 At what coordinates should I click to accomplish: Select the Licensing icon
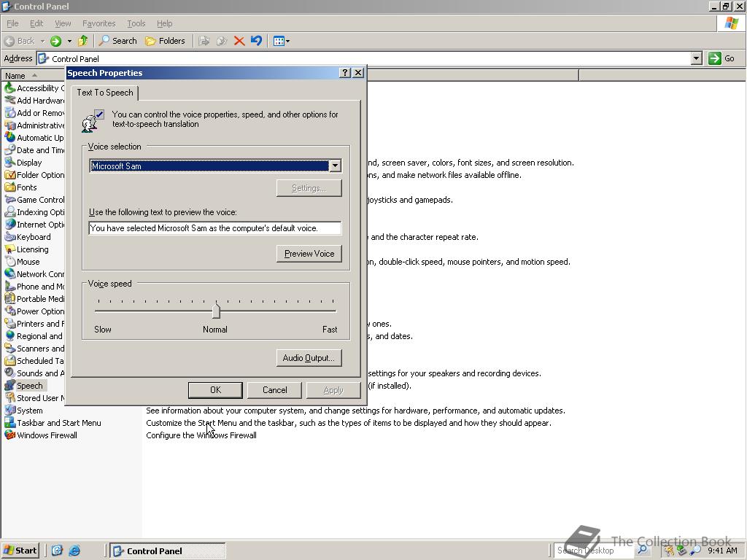10,249
